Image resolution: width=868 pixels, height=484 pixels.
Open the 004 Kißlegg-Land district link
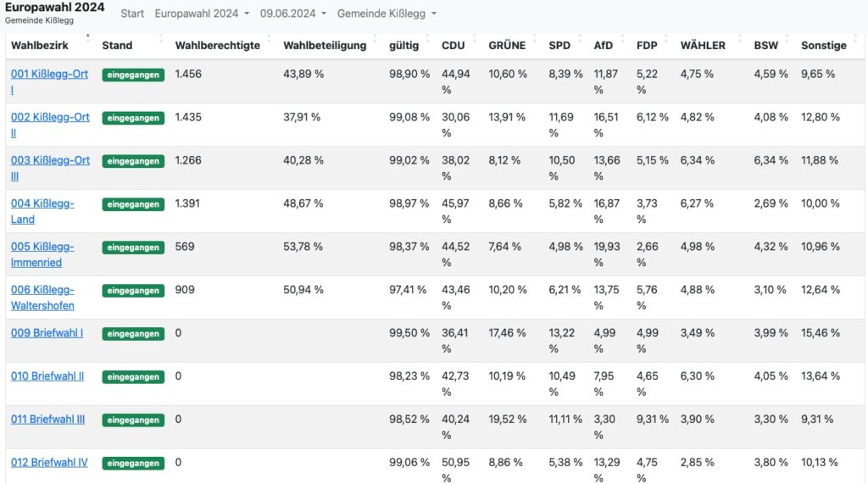[x=42, y=204]
